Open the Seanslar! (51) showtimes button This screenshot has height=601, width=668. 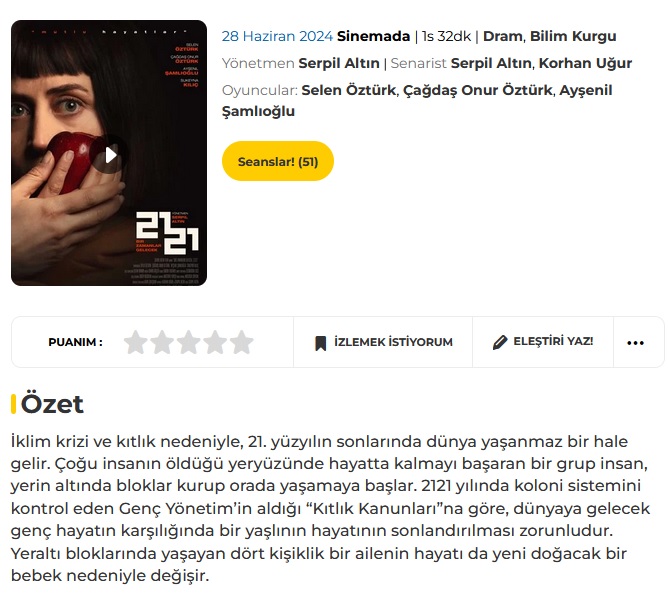pyautogui.click(x=278, y=161)
